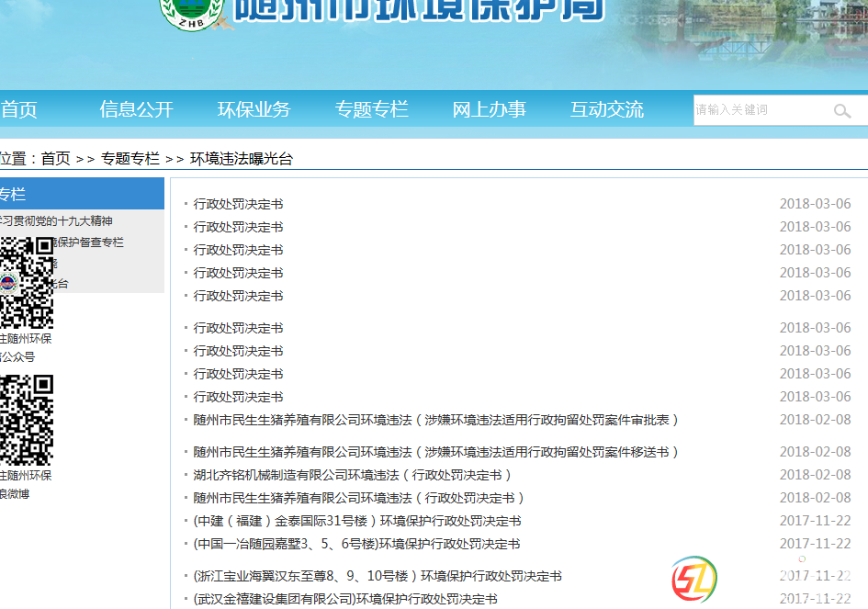Select 专题专栏 in the navigation bar
Viewport: 868px width, 609px height.
371,110
